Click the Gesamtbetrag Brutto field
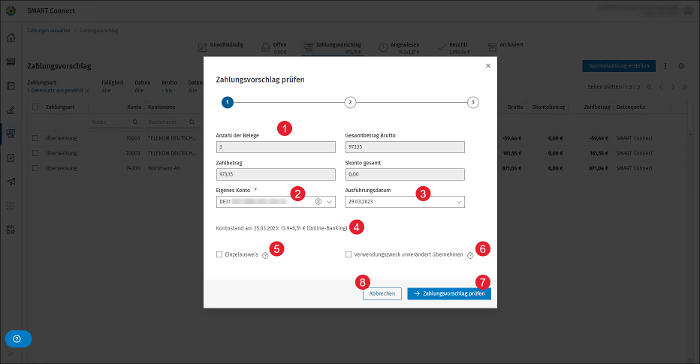The height and width of the screenshot is (364, 700). click(405, 147)
